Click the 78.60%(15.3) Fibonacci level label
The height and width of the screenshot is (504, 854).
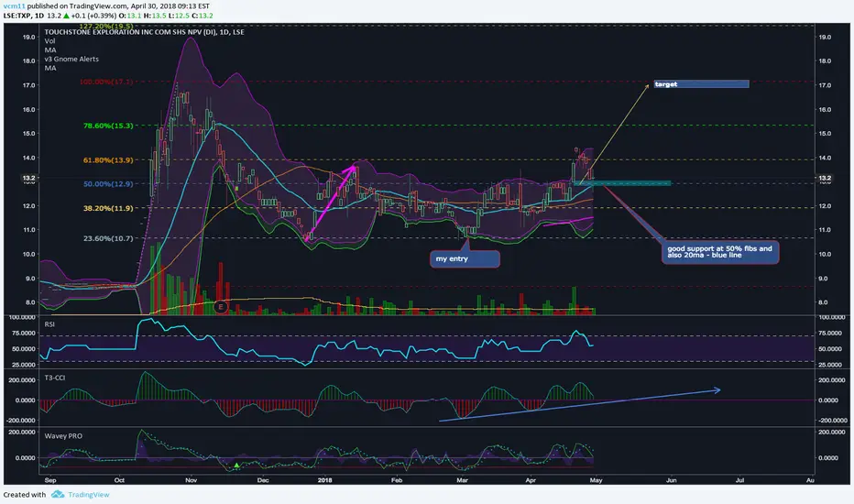pos(108,126)
